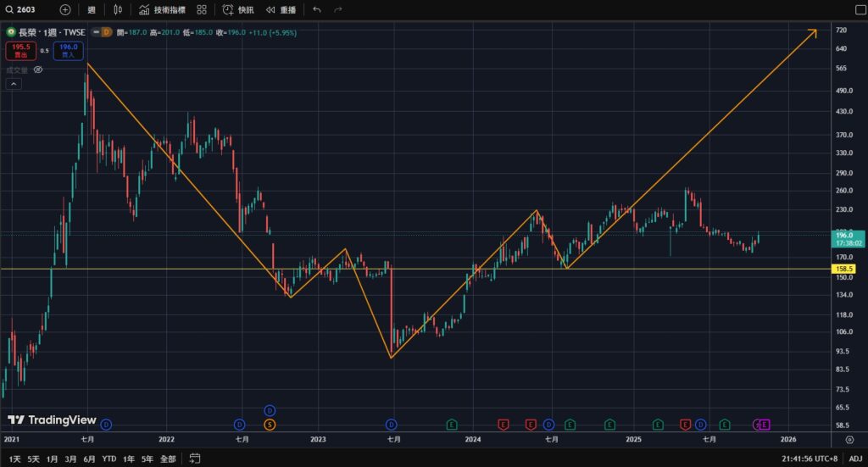The width and height of the screenshot is (868, 467).
Task: Collapse the indicator legend with the chevron
Action: pyautogui.click(x=14, y=84)
